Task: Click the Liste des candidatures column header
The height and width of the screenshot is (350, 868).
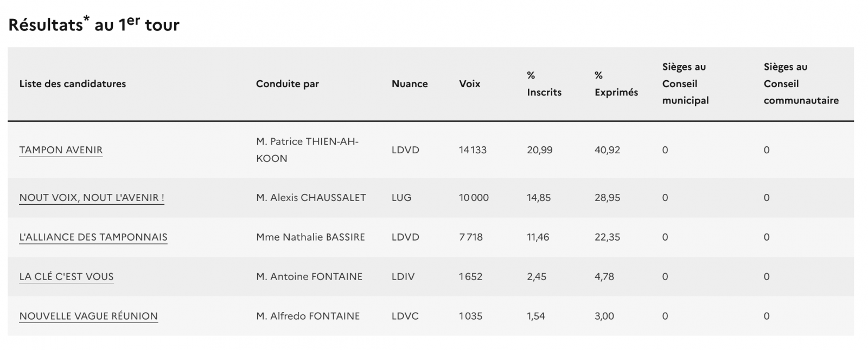Action: coord(73,84)
